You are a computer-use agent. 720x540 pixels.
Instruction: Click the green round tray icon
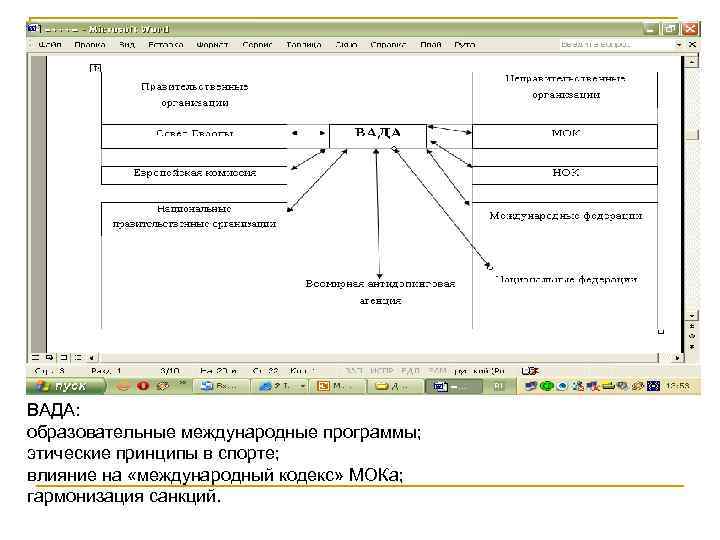point(546,386)
